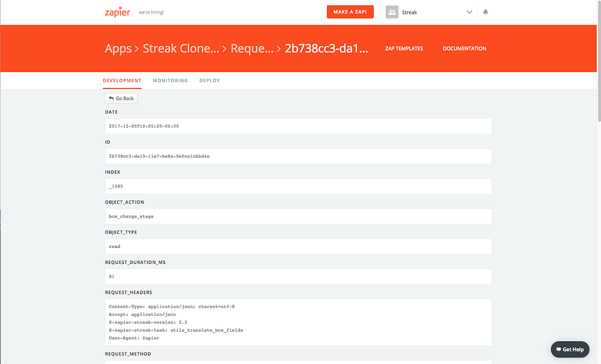Click the breadcrumb chevron after Streak Clone...
This screenshot has height=364, width=601.
click(225, 49)
